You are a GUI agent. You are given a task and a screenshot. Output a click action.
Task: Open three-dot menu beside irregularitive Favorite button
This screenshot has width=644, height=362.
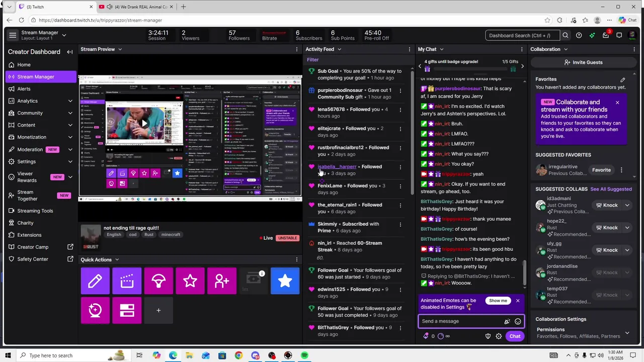pyautogui.click(x=621, y=170)
